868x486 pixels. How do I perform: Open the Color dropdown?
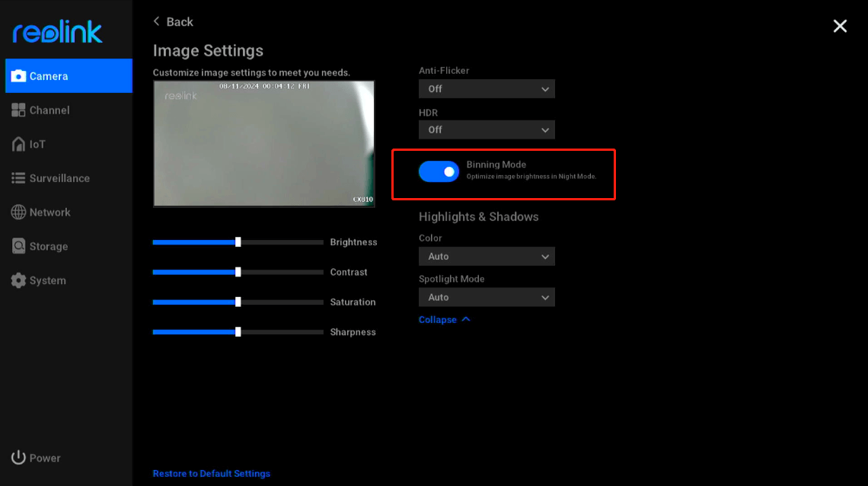pyautogui.click(x=487, y=257)
